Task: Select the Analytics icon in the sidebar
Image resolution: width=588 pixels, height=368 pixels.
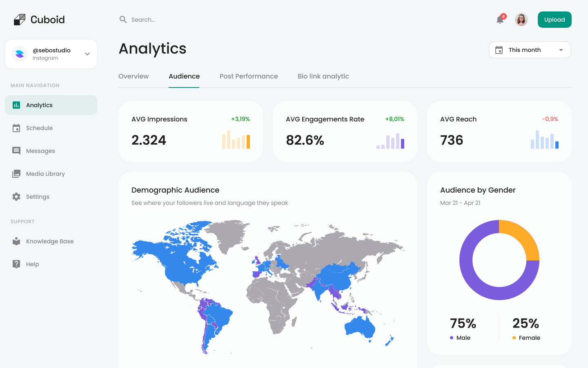Action: [16, 105]
